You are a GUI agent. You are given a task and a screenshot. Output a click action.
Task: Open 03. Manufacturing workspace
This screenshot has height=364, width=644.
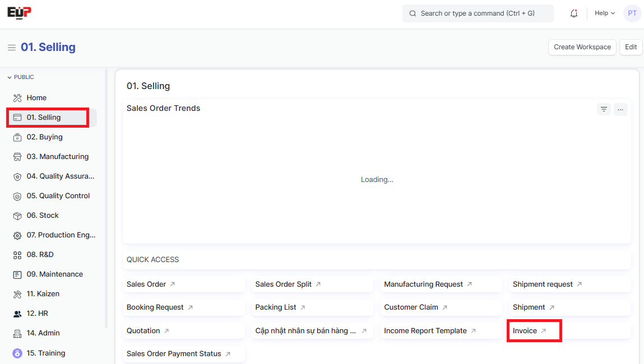coord(57,157)
